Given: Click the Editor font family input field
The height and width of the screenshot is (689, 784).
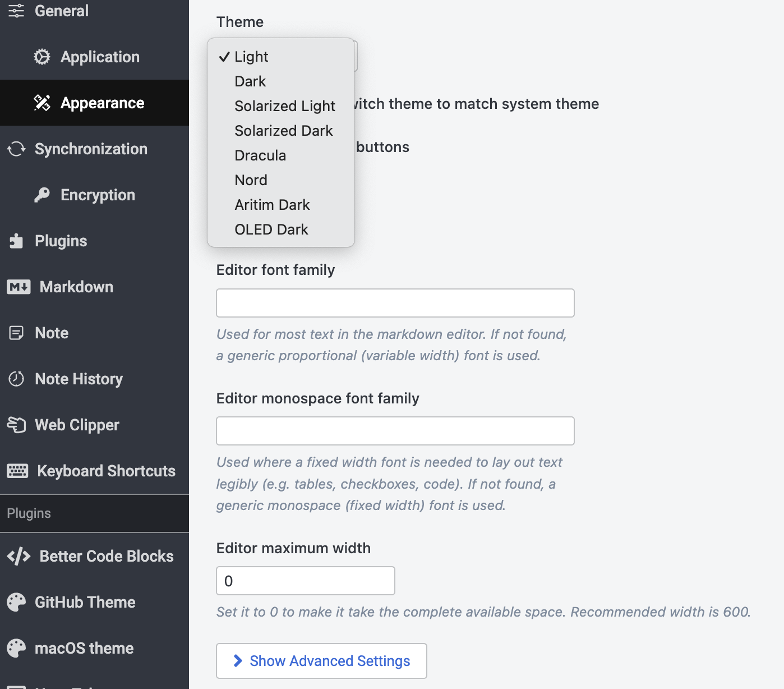Looking at the screenshot, I should 395,303.
